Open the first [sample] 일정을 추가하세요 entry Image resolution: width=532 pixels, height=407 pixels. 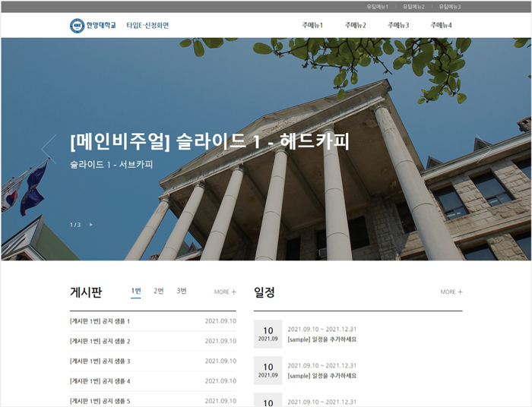322,339
